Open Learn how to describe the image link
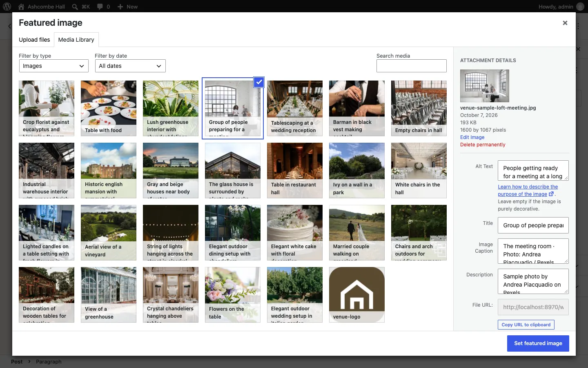 [x=528, y=191]
